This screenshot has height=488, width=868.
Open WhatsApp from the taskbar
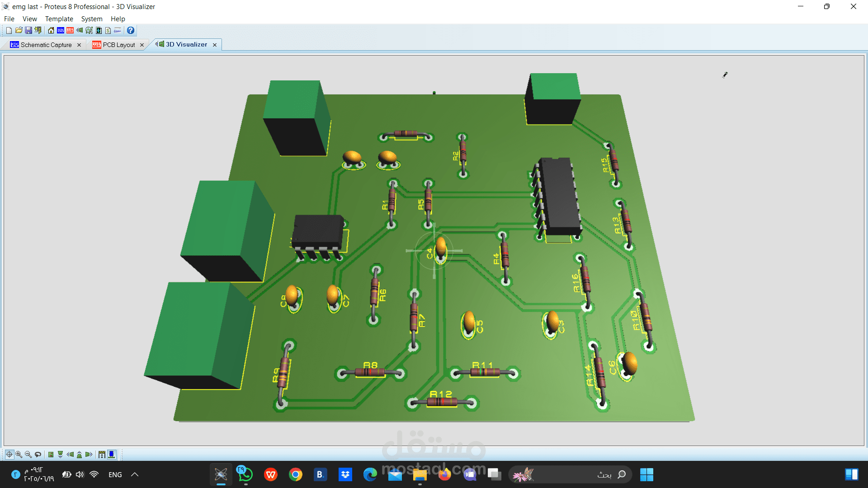245,474
